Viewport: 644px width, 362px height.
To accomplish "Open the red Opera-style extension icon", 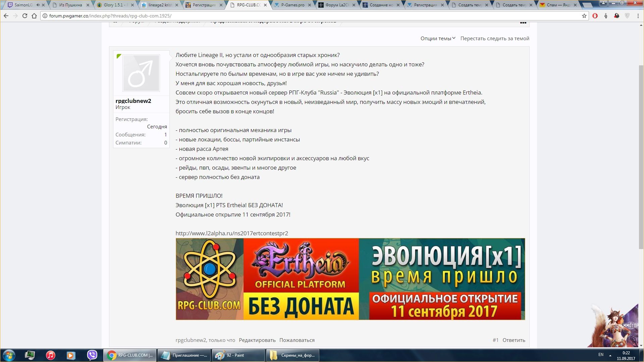I will click(595, 16).
